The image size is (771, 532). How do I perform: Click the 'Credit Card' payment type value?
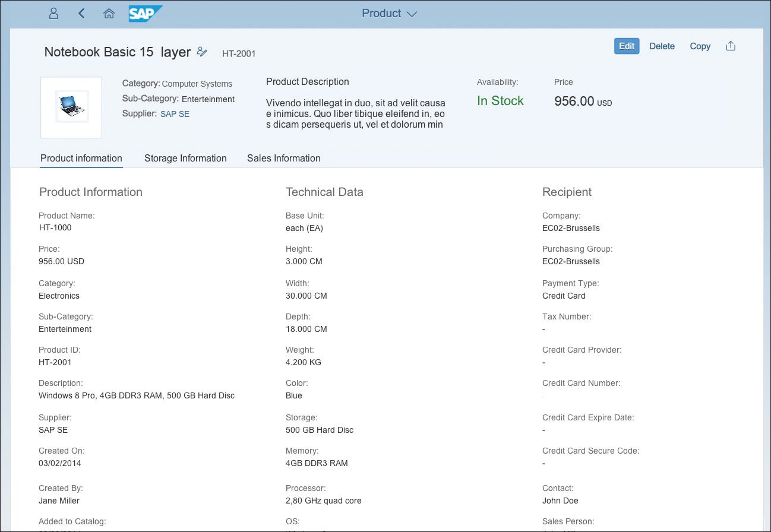(x=564, y=296)
